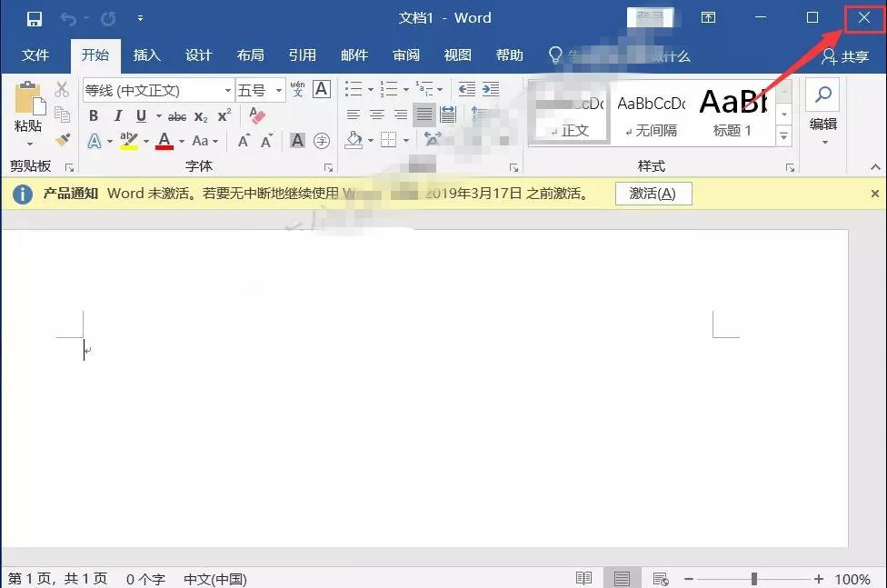Click the Undo arrow icon
887x588 pixels.
coord(68,19)
